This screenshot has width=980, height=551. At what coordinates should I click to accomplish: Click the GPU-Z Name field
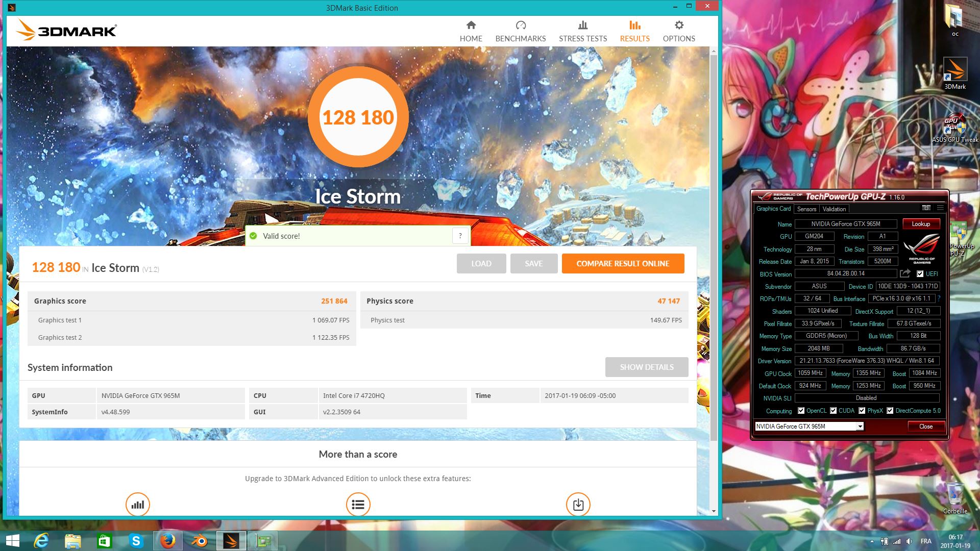pos(846,224)
